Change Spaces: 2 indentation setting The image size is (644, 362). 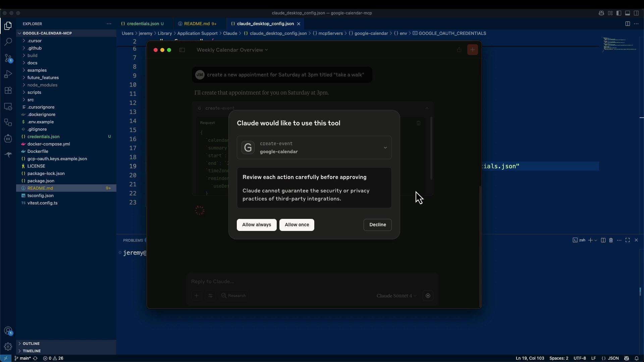pos(559,358)
